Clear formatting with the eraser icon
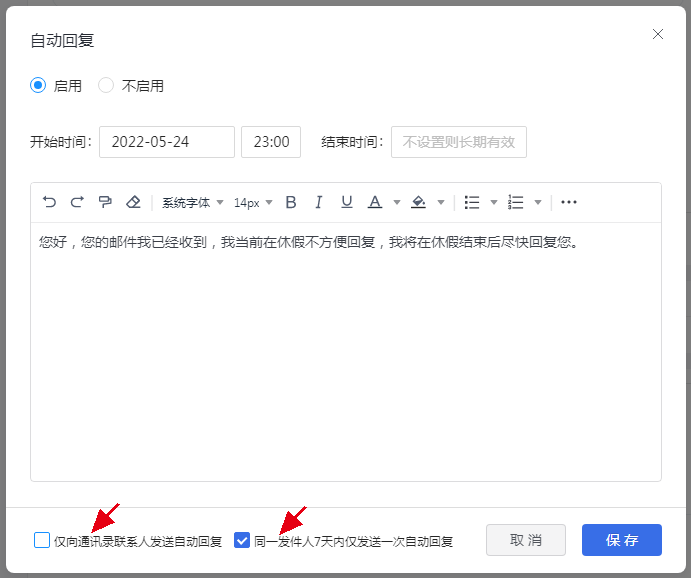 (x=133, y=202)
